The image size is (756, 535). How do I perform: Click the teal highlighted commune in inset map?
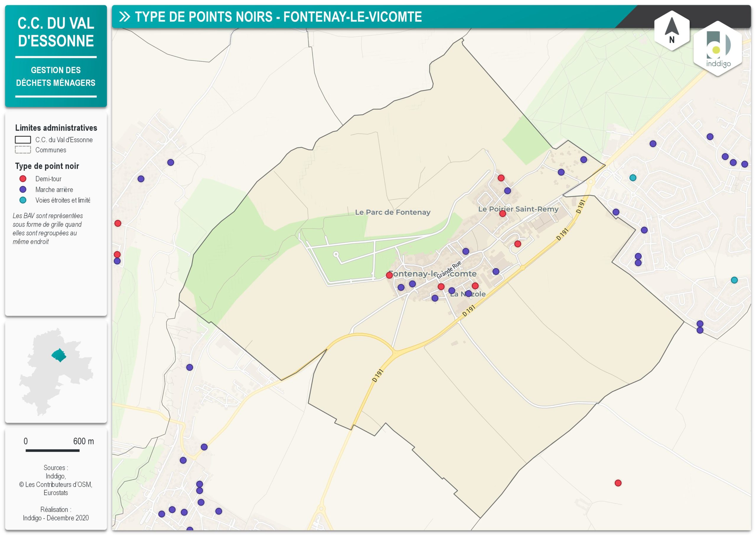pyautogui.click(x=59, y=355)
